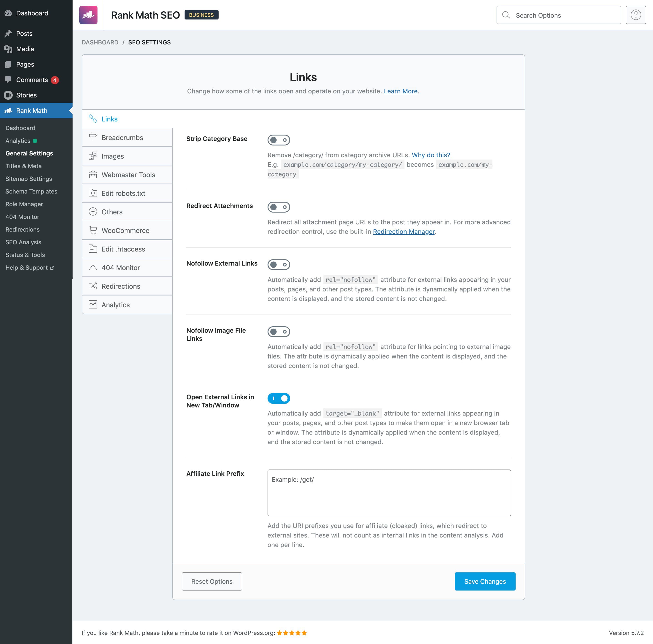Click the Affiliate Link Prefix text area
The width and height of the screenshot is (653, 644).
389,493
